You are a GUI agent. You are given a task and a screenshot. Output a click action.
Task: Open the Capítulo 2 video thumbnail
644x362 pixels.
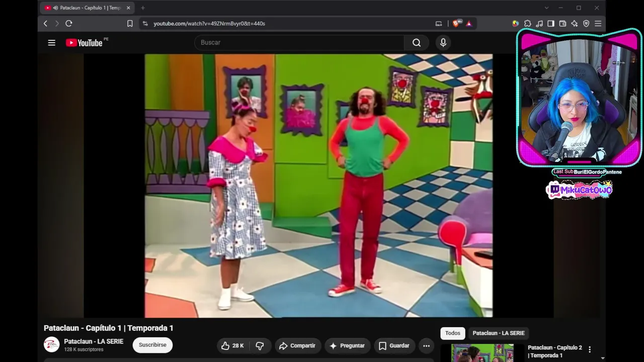482,353
